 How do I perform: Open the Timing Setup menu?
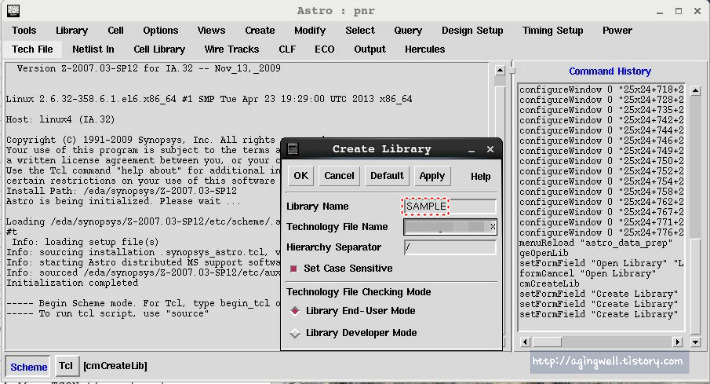tap(552, 31)
